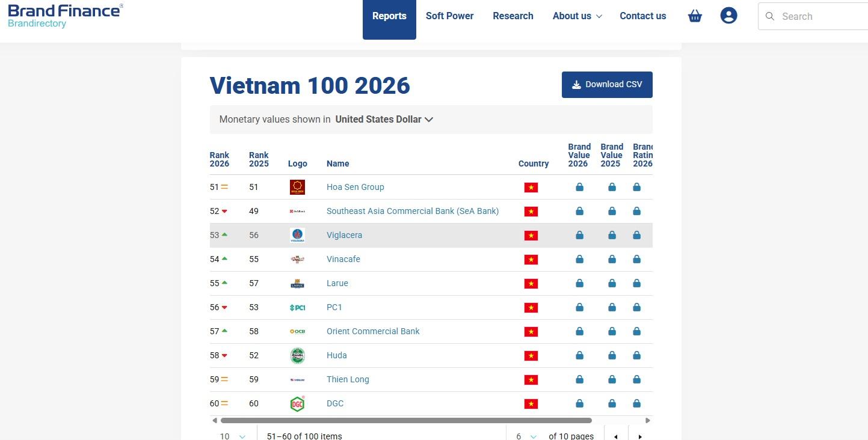Sort by Brand Value 2026 header

(x=579, y=155)
